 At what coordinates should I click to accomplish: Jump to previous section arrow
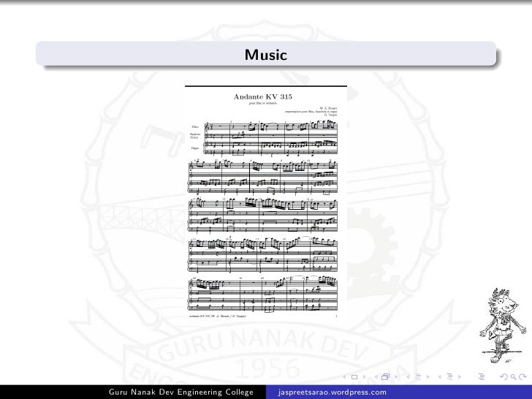pyautogui.click(x=440, y=376)
